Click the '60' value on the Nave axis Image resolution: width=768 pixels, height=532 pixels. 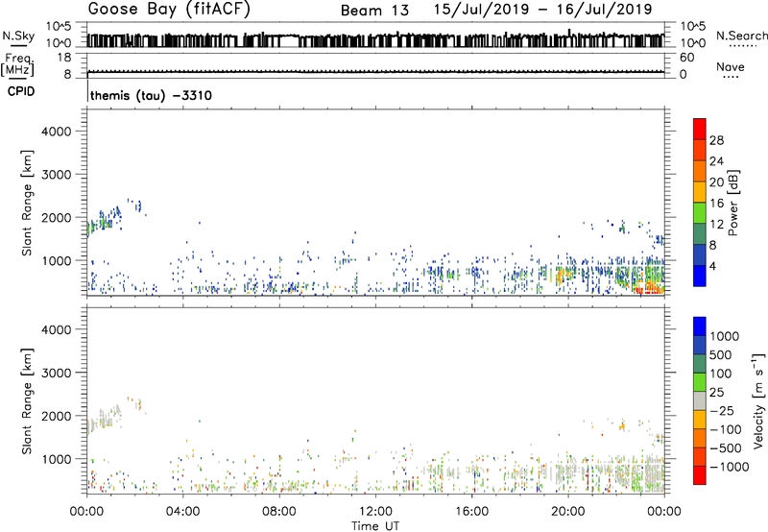tap(686, 58)
